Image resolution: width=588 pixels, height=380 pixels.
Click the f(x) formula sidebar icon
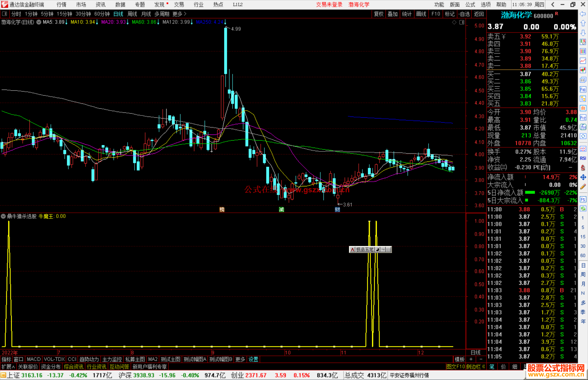tap(583, 127)
